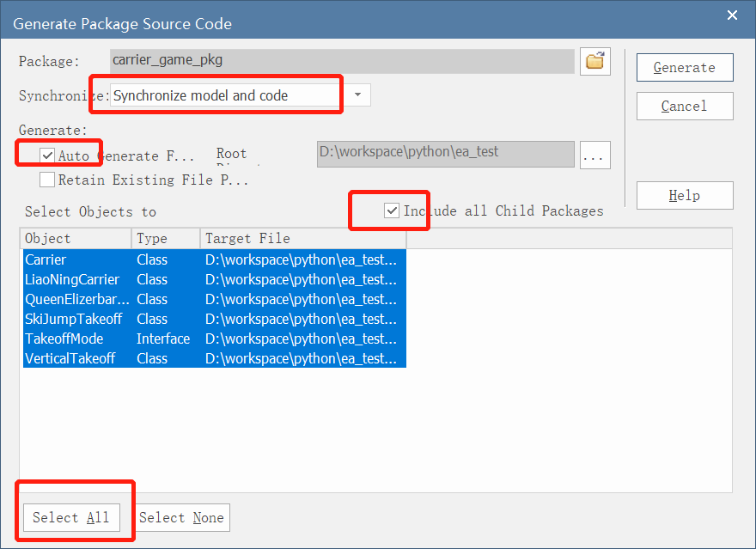
Task: Sort by the Object column header
Action: 76,238
